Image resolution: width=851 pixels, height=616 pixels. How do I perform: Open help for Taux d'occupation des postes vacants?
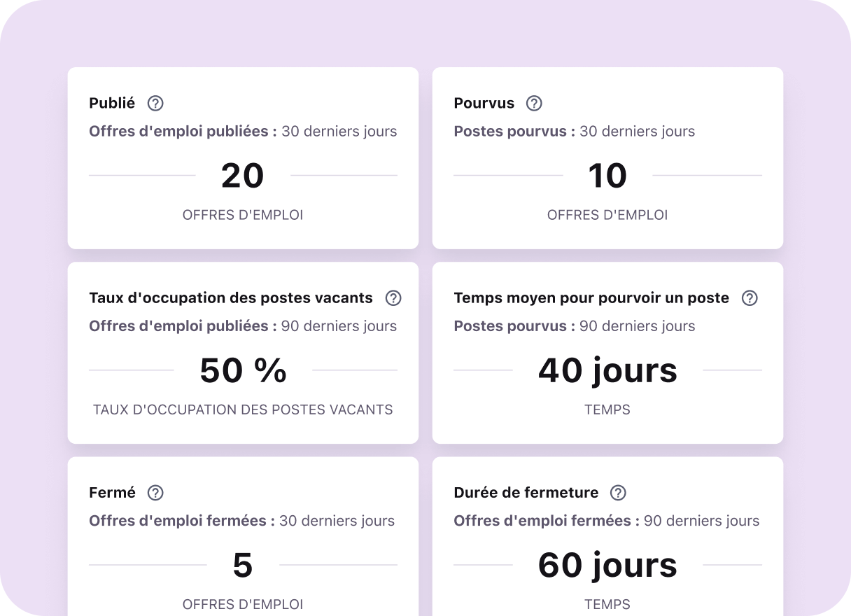[393, 298]
